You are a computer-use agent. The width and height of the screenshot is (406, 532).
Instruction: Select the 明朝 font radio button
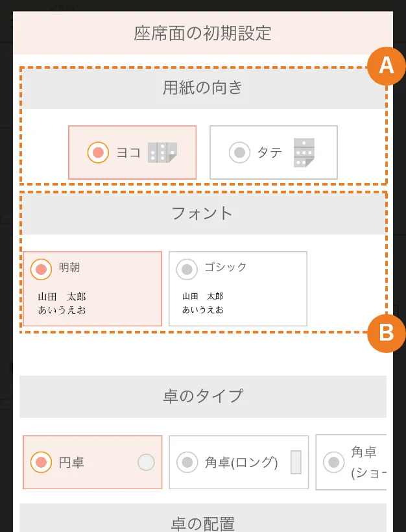pos(41,269)
